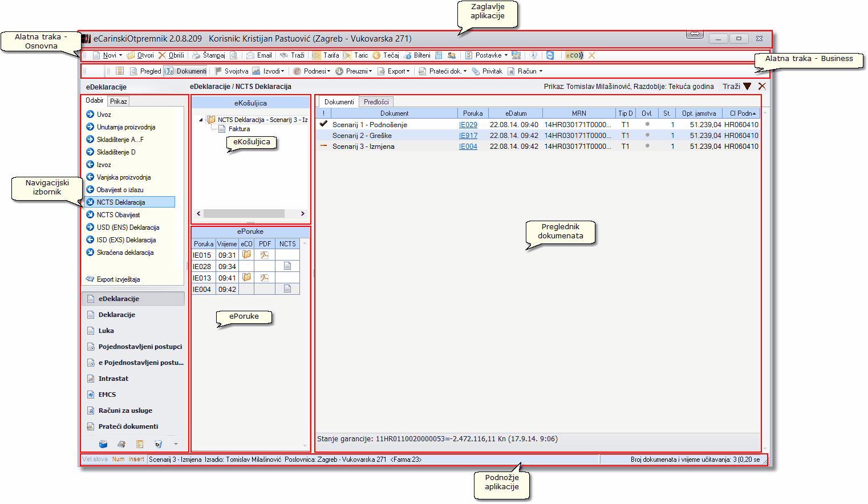Select Uvoz in navigation list

coord(104,115)
